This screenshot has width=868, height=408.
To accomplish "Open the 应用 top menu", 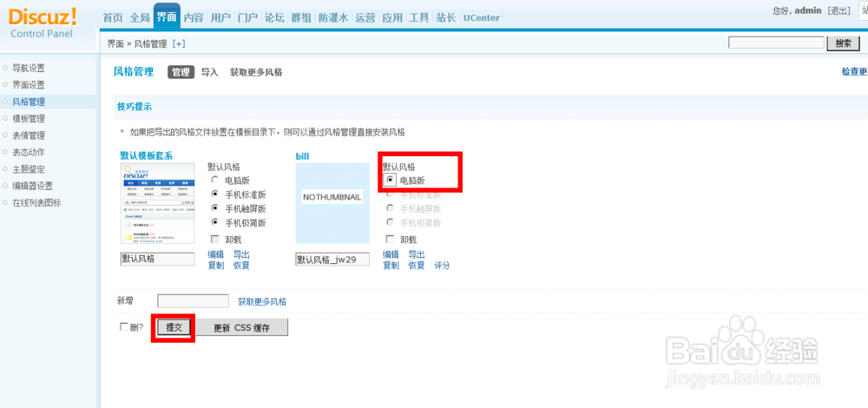I will pos(392,17).
